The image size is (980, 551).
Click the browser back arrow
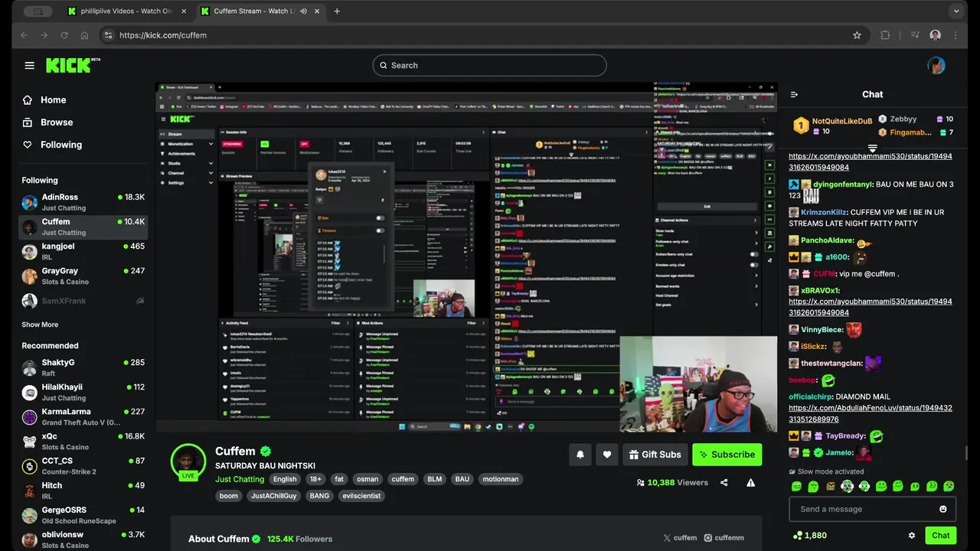pyautogui.click(x=24, y=35)
